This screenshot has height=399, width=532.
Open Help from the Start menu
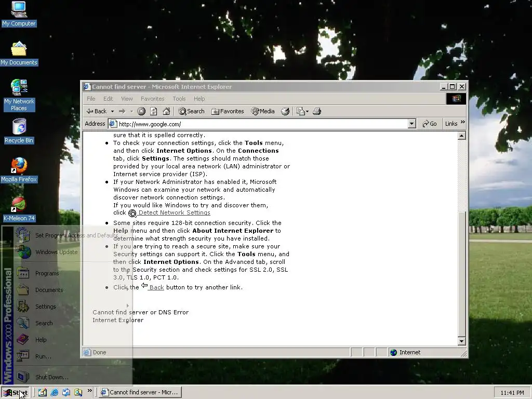click(x=72, y=340)
